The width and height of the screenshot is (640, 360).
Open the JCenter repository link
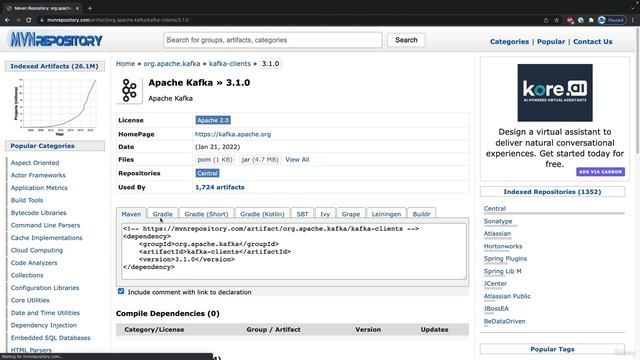click(495, 284)
